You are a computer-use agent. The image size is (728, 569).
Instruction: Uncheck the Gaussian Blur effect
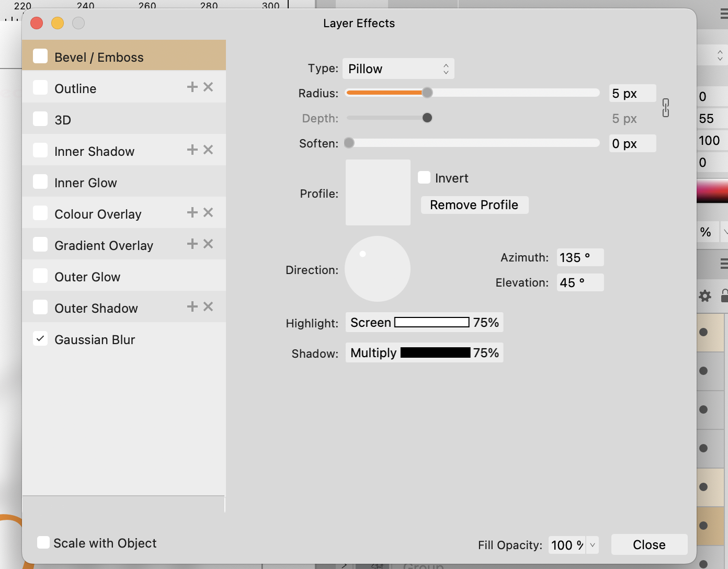40,339
